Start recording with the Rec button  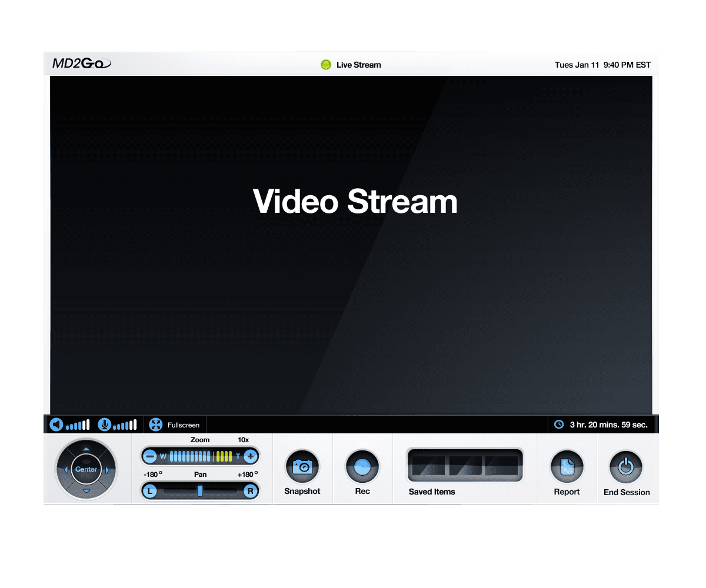click(362, 467)
